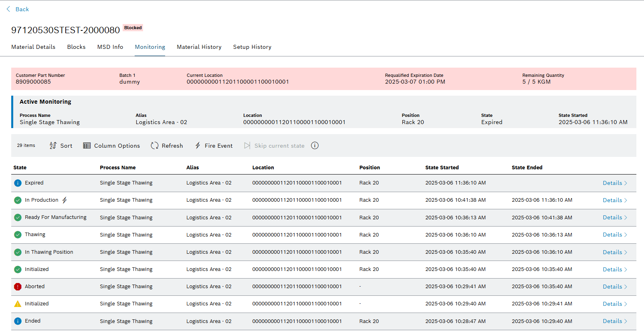644x331 pixels.
Task: Click blue info icon in Expired row
Action: [x=18, y=183]
